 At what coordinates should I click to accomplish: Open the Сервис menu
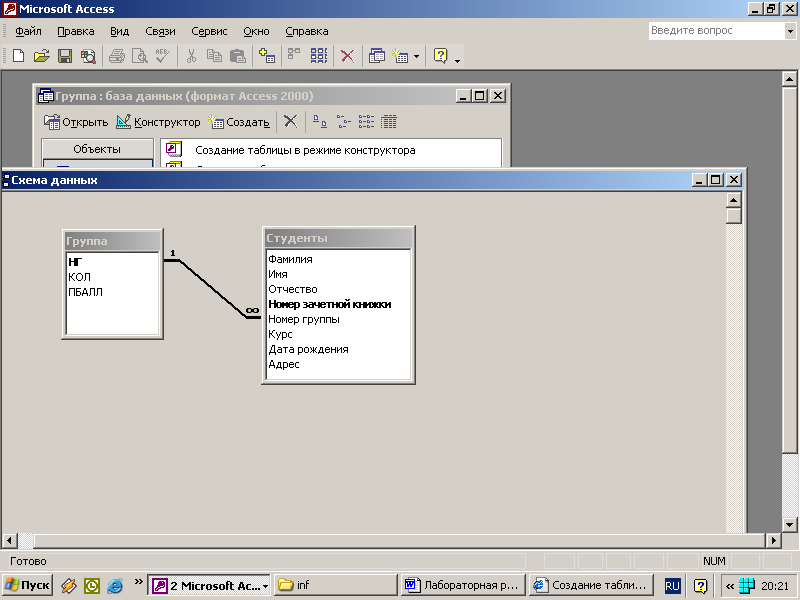point(209,31)
